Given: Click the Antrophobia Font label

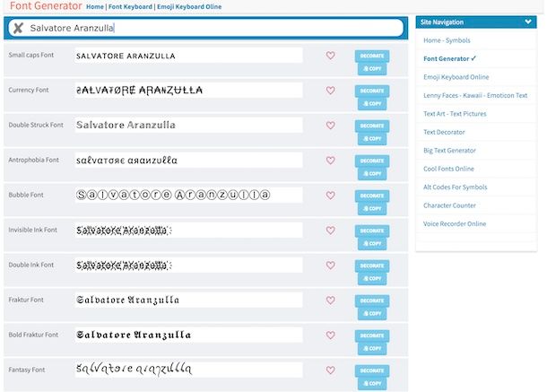Looking at the screenshot, I should (x=34, y=160).
